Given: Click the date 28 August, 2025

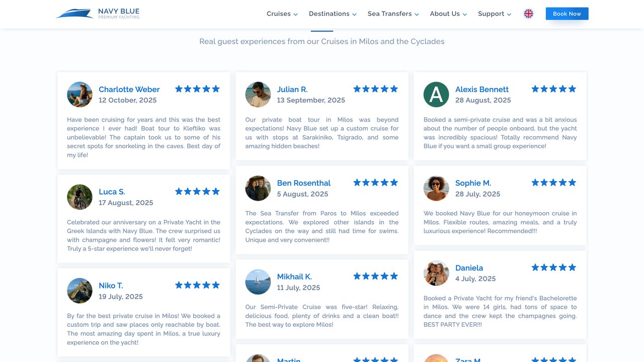Looking at the screenshot, I should [x=483, y=100].
